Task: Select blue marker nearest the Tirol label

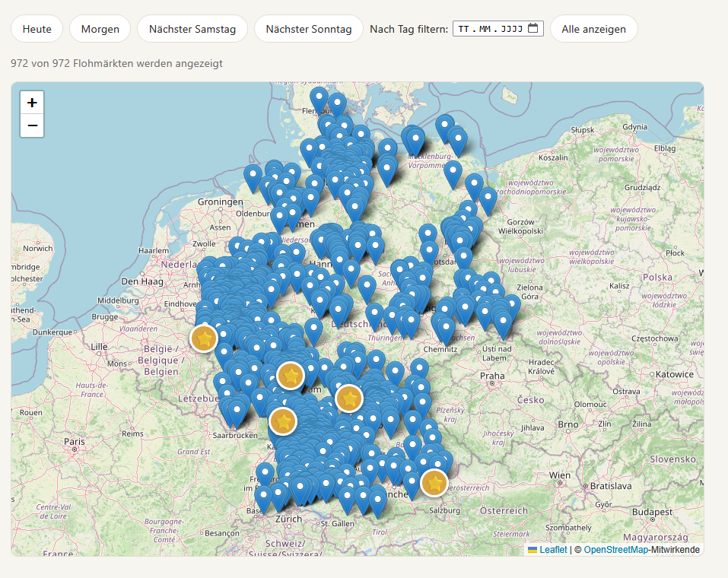Action: [378, 503]
